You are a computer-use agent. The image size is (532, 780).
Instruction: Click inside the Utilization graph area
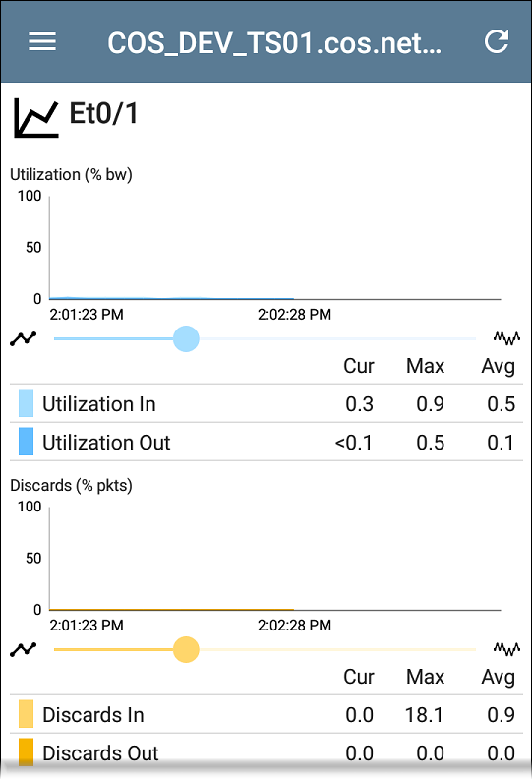pos(275,247)
